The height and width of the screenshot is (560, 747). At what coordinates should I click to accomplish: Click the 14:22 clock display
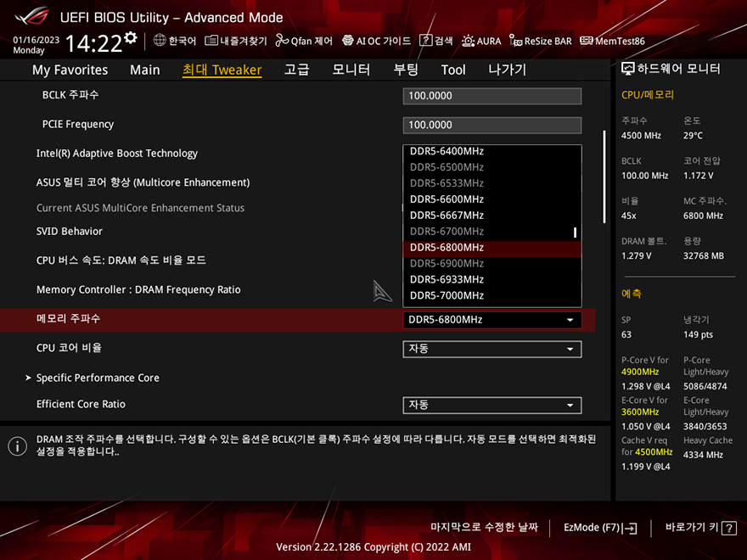[x=94, y=43]
